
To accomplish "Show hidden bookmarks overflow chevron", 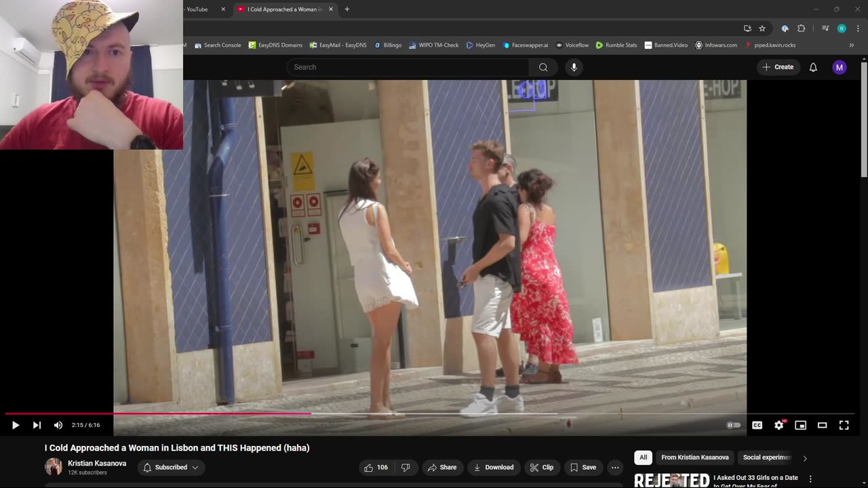I will [x=852, y=45].
